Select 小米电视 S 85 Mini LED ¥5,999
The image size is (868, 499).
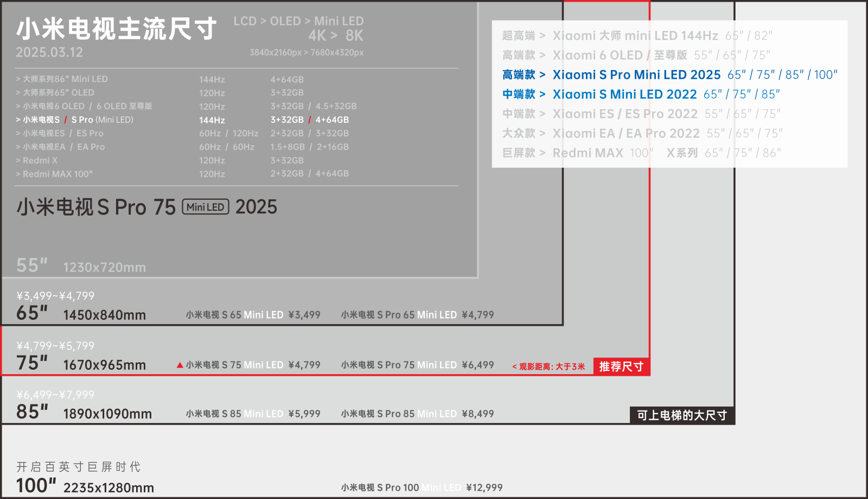pos(253,414)
